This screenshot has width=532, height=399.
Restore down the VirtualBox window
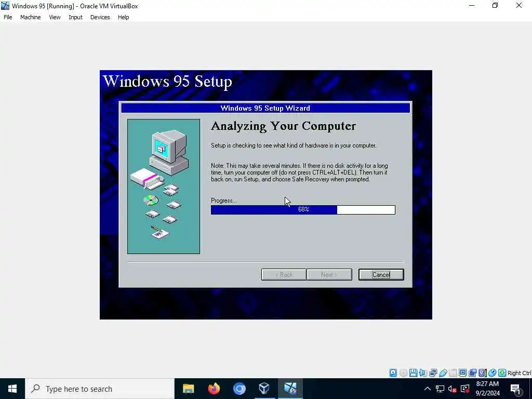click(x=495, y=5)
